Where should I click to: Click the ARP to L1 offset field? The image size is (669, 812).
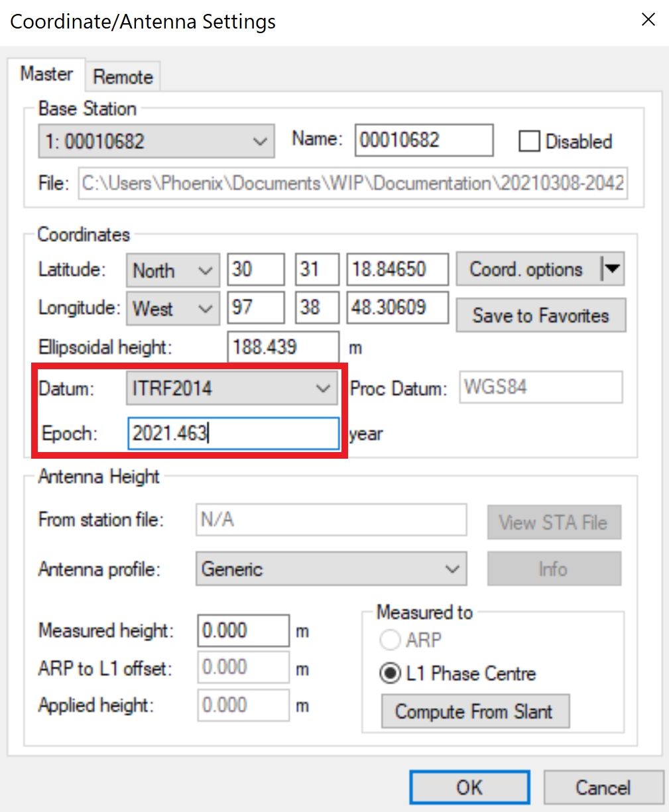coord(243,667)
